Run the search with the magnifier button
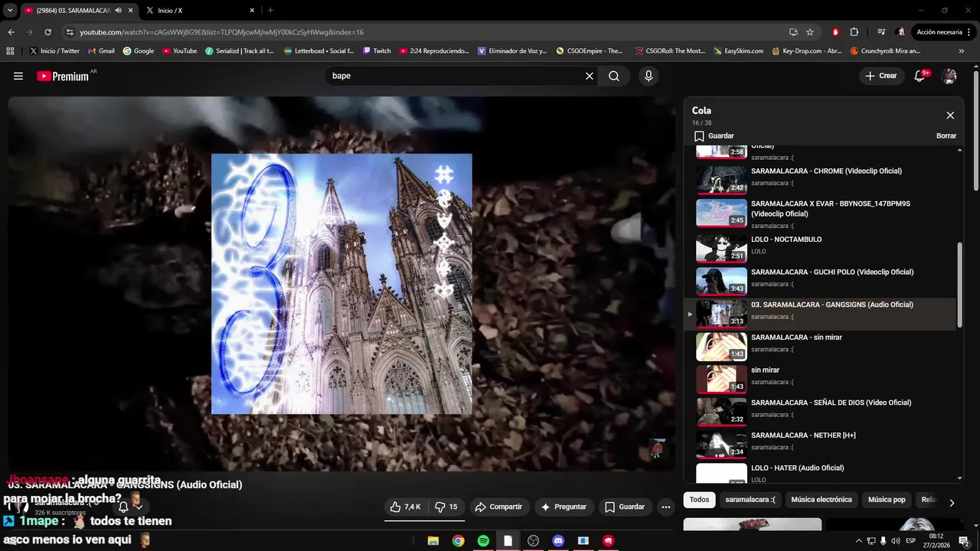Image resolution: width=980 pixels, height=551 pixels. (x=614, y=76)
